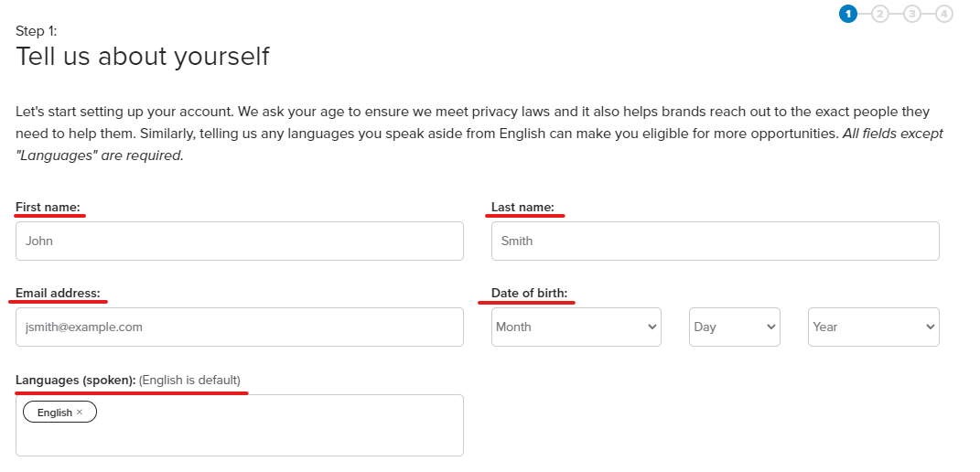Click the "Date of birth:" label
980x472 pixels.
(x=529, y=293)
